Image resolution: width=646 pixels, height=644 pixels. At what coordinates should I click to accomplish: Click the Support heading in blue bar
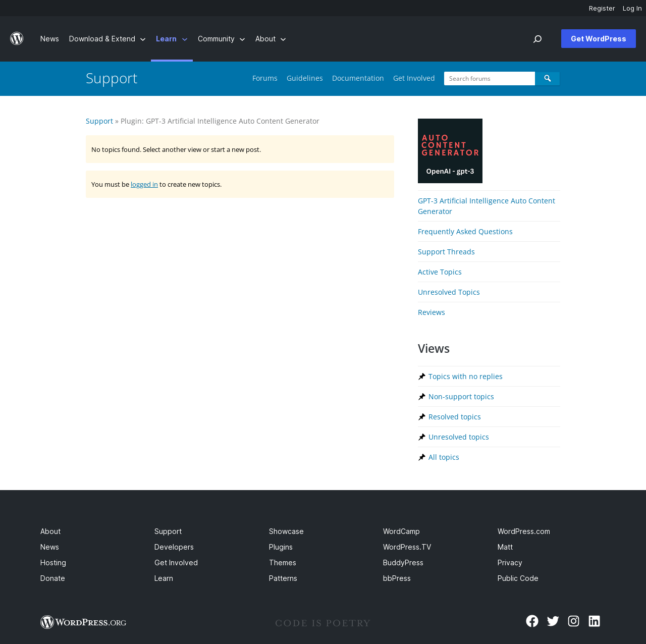112,78
